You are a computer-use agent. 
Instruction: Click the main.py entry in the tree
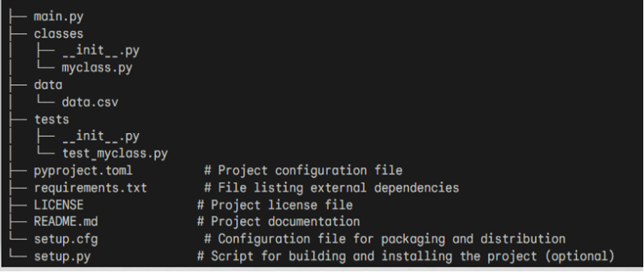tap(59, 17)
